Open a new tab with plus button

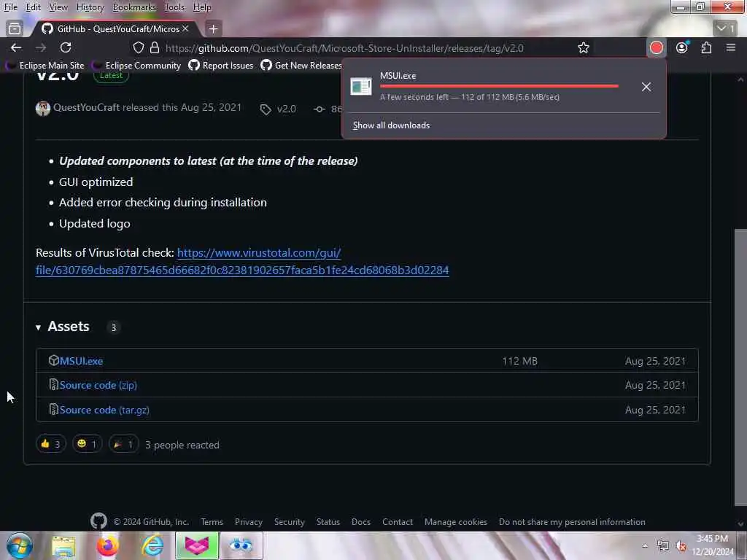[x=213, y=29]
